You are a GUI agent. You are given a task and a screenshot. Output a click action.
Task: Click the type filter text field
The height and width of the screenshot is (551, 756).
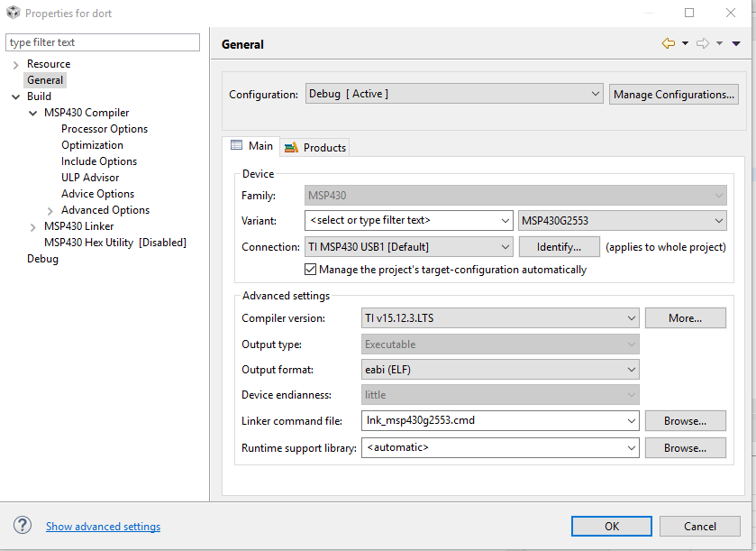pos(103,42)
